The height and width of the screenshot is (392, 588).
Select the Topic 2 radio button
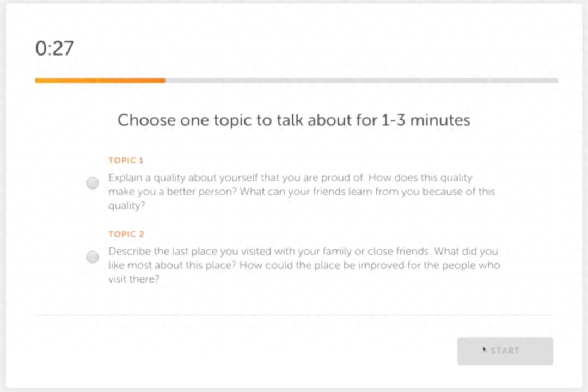[x=93, y=257]
